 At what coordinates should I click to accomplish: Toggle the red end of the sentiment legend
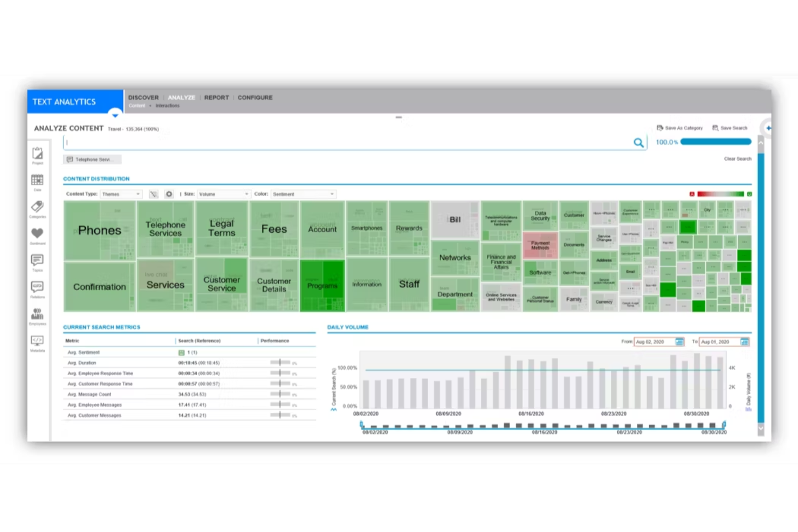pos(692,194)
